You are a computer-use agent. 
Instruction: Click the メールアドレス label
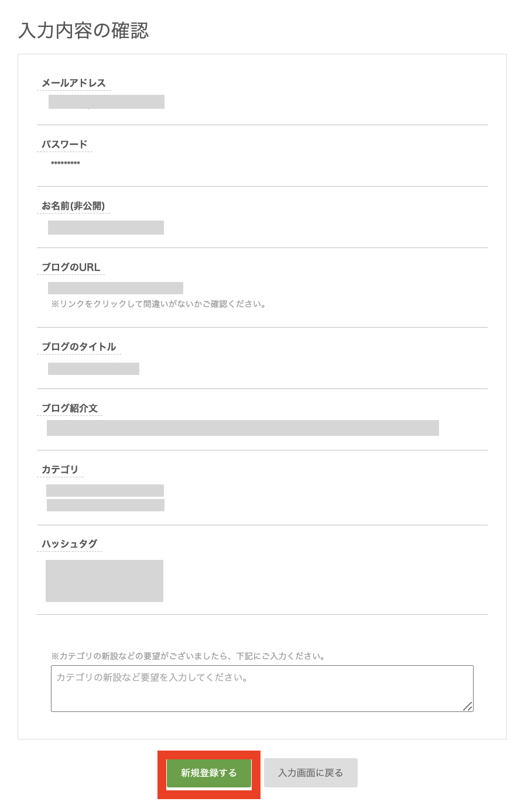click(74, 83)
